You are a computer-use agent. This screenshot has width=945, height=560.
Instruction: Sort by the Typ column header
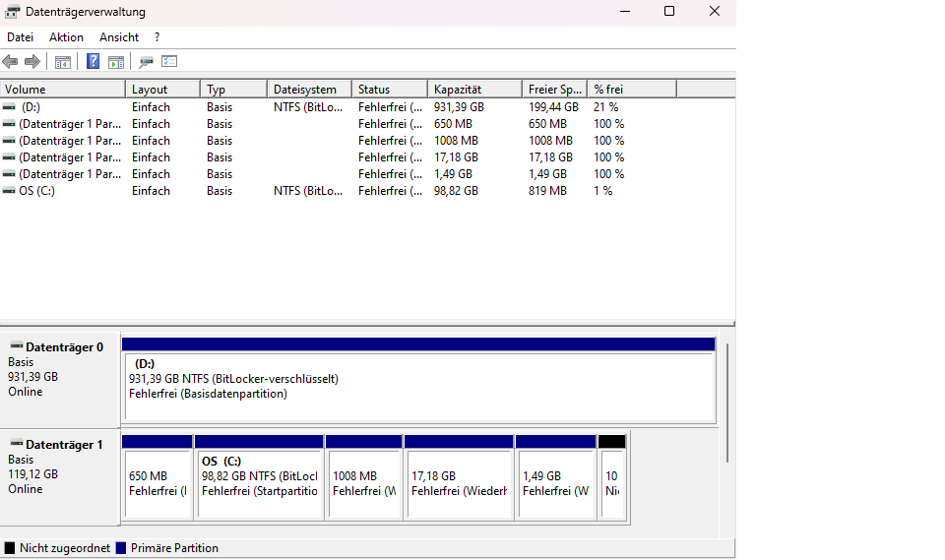(x=234, y=90)
